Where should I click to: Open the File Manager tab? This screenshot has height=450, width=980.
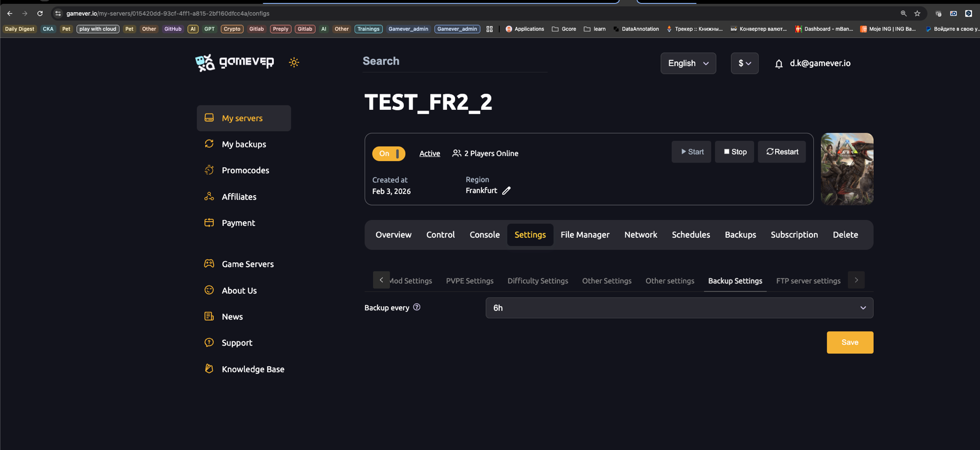585,235
